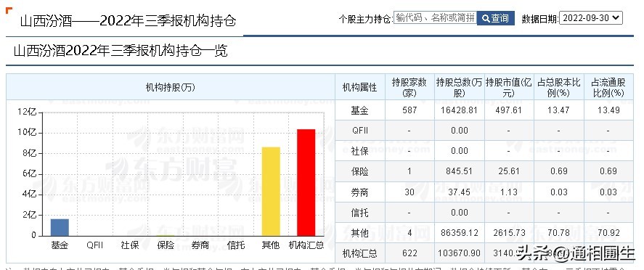644x270 pixels.
Task: Select fund float ratio 13.49
Action: click(x=608, y=110)
